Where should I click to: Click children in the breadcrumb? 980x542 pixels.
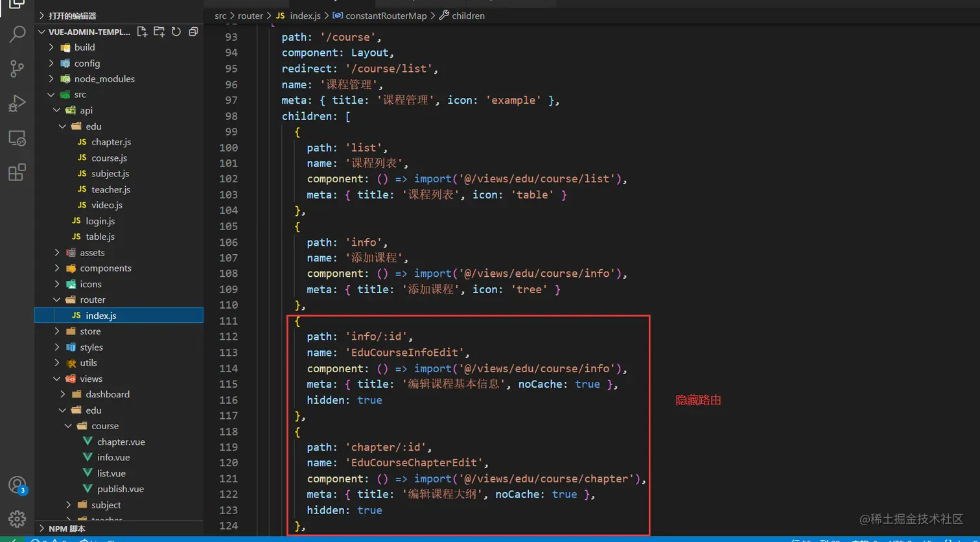468,16
